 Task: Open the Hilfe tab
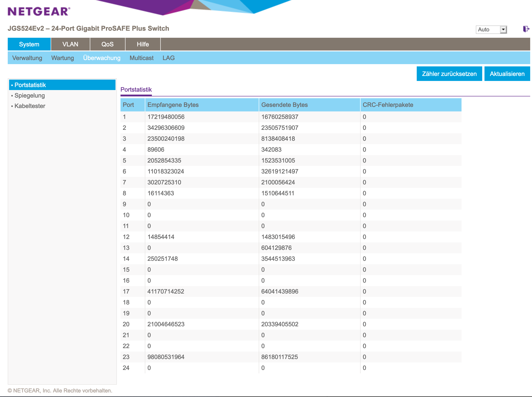tap(143, 44)
